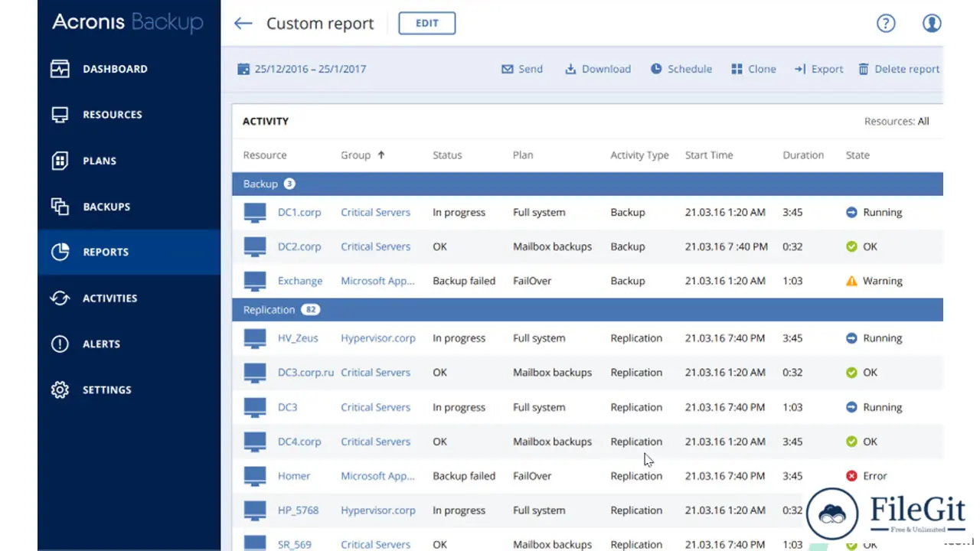Select Reports in sidebar

click(129, 252)
